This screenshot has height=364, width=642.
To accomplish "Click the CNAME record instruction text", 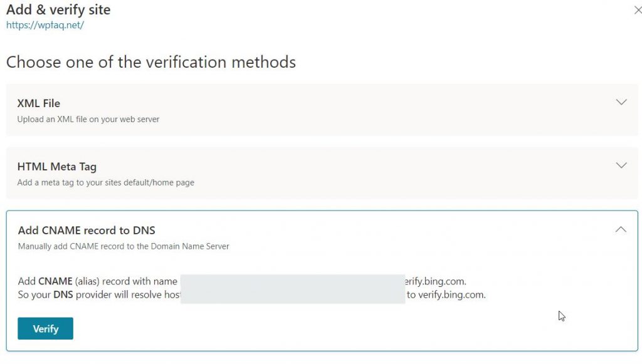I will point(124,246).
